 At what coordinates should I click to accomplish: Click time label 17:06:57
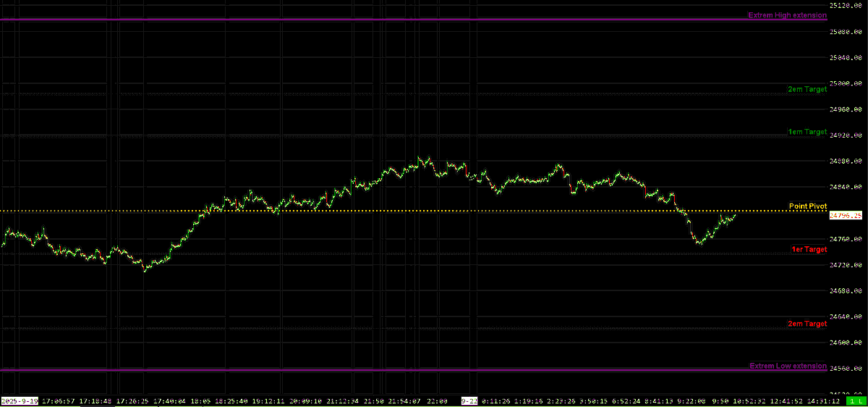point(57,400)
